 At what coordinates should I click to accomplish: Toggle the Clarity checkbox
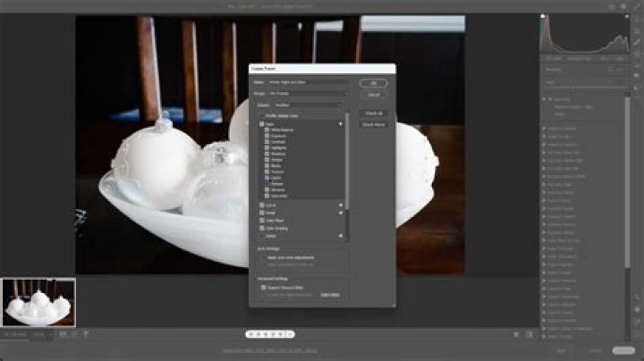pyautogui.click(x=267, y=178)
